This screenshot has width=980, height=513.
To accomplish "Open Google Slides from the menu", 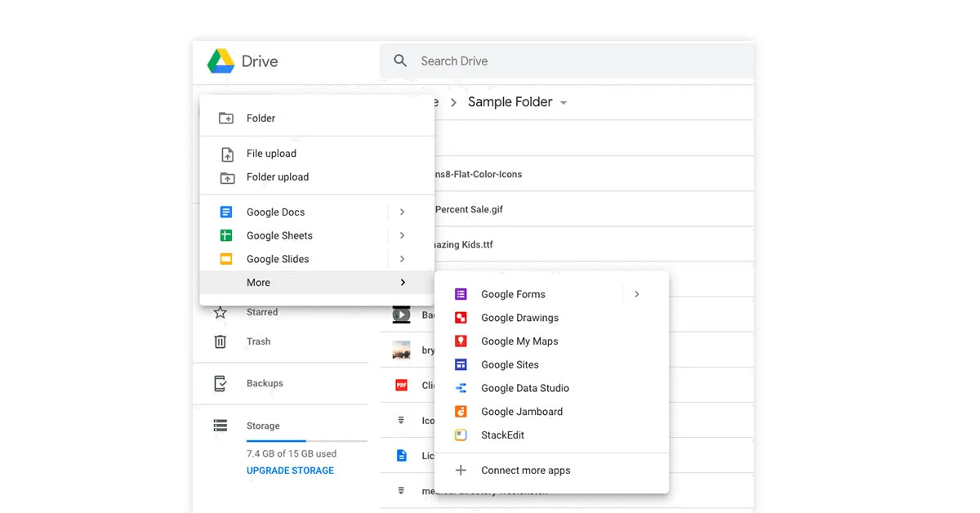I will (277, 259).
